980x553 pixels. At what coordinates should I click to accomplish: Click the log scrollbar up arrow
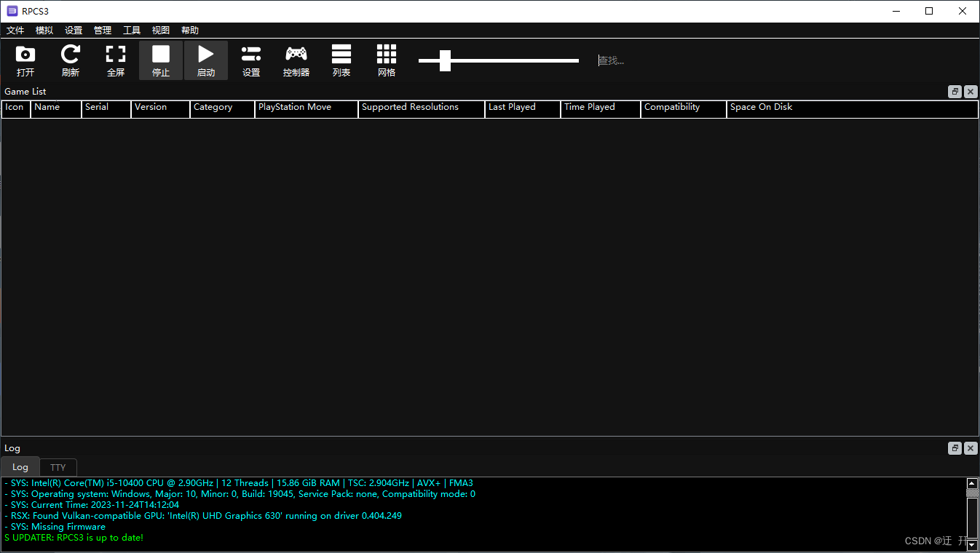tap(972, 483)
